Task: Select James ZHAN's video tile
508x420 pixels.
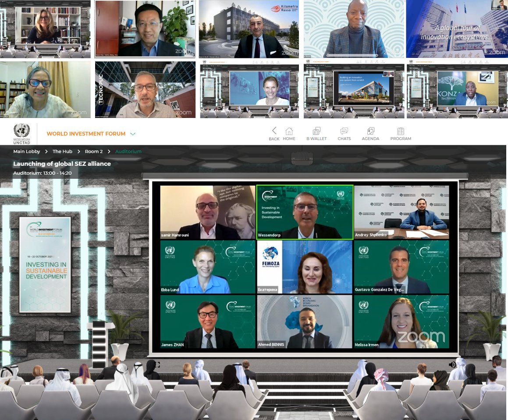Action: point(208,321)
